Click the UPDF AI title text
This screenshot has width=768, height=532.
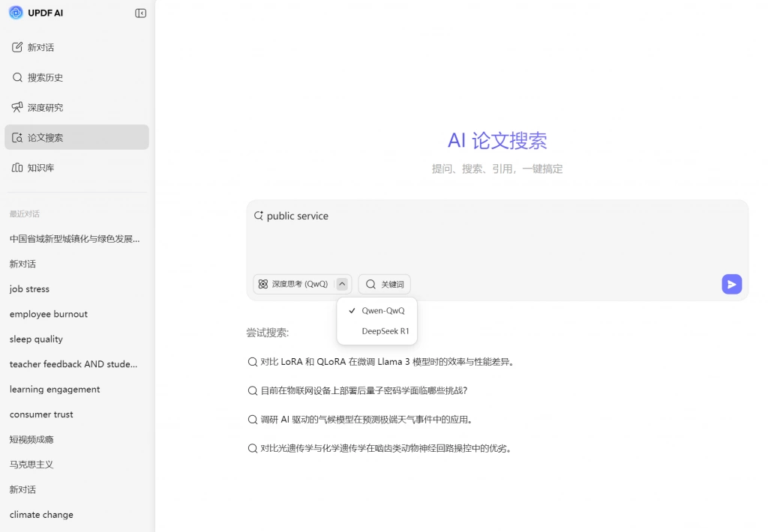click(x=46, y=13)
